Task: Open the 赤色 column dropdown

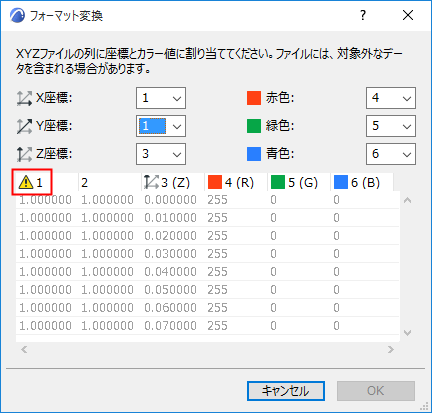Action: (391, 98)
